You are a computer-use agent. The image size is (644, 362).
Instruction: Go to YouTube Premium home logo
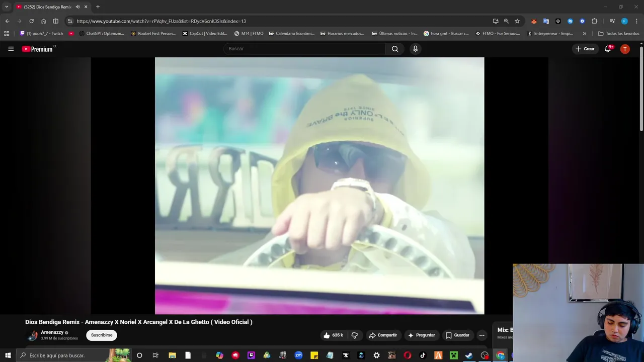tap(38, 49)
